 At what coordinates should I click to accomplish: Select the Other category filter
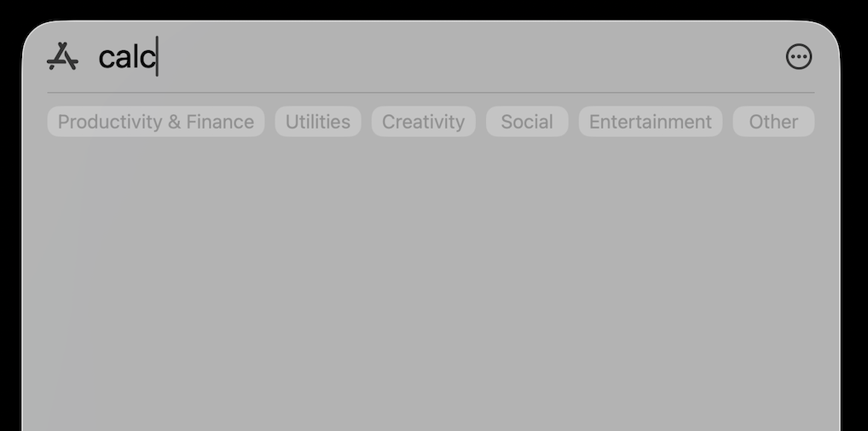coord(773,122)
